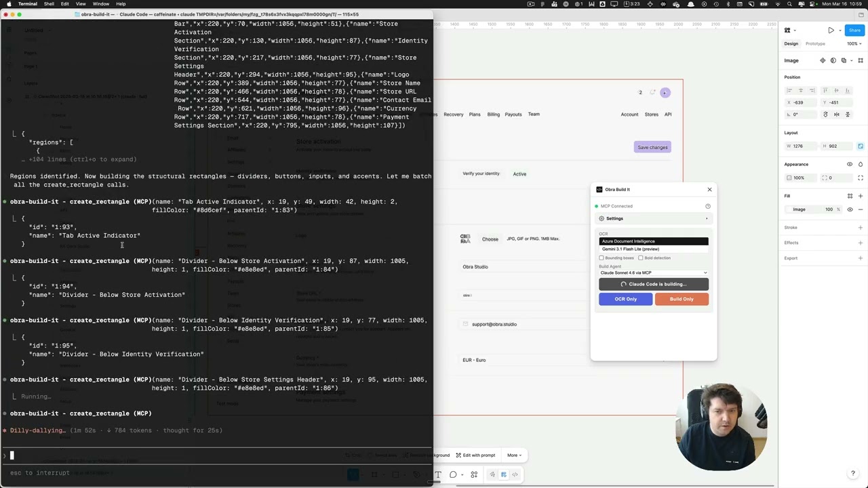Enable the Bounding boxes checkbox
This screenshot has height=488, width=868.
coord(601,258)
